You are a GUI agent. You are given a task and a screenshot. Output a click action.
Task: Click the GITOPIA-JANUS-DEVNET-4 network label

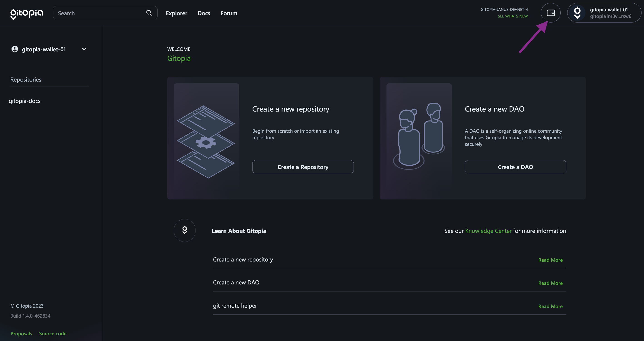click(504, 10)
